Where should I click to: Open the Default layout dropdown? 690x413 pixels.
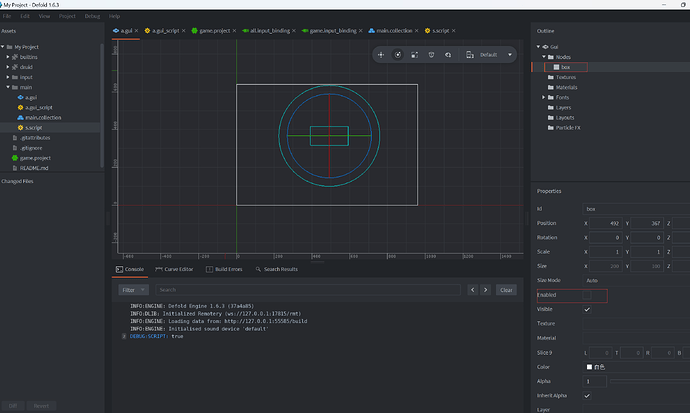[x=495, y=54]
